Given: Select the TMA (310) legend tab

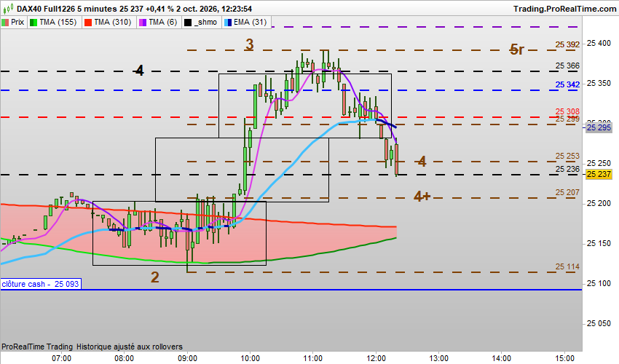Looking at the screenshot, I should [109, 22].
